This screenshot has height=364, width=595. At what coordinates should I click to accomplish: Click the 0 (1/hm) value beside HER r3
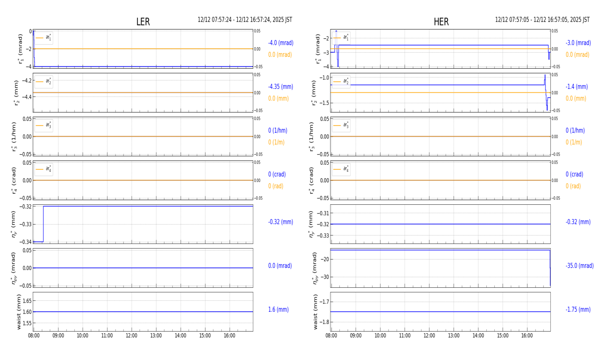click(x=575, y=131)
